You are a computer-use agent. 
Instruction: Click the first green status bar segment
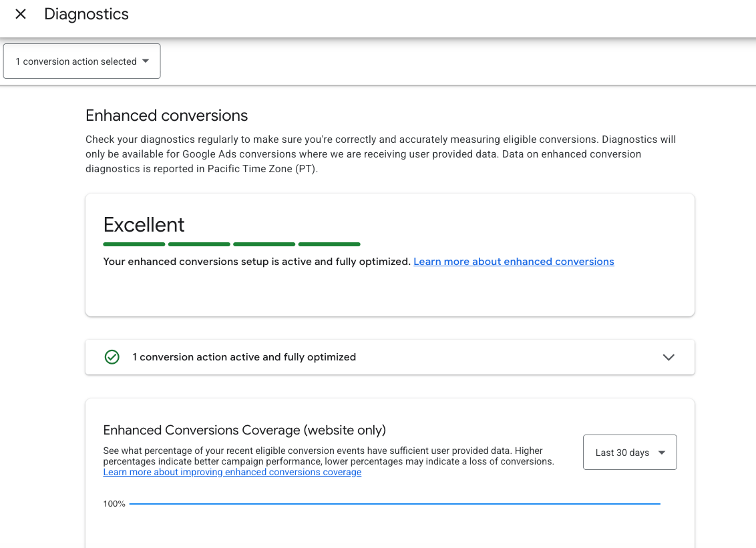[x=134, y=244]
